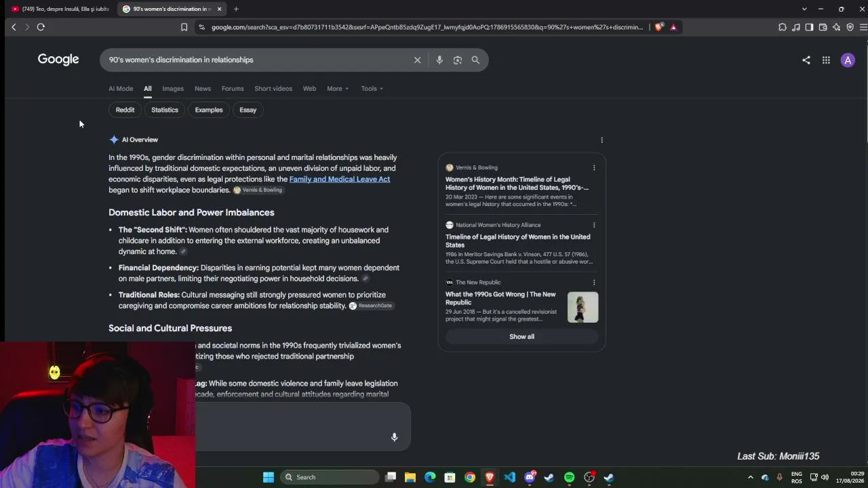Click the Google search input field
The image size is (868, 488).
pos(258,60)
